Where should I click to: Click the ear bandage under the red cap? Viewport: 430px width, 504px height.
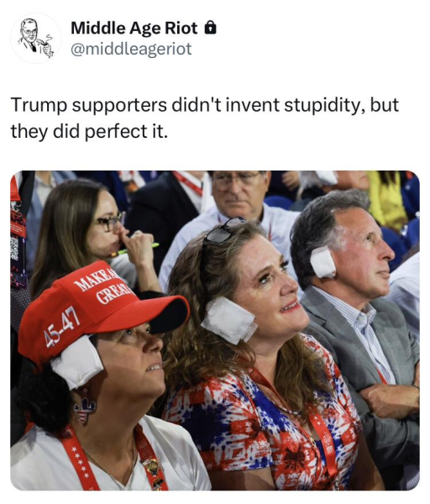77,361
